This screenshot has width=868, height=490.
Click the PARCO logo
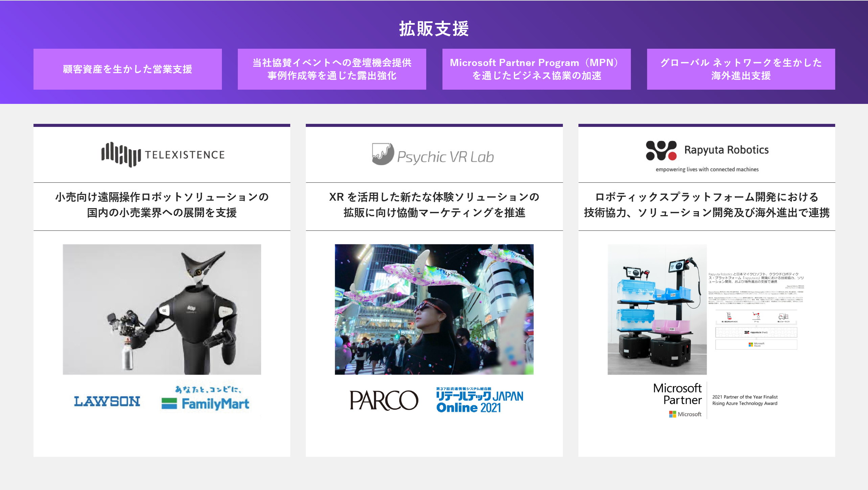pos(384,400)
